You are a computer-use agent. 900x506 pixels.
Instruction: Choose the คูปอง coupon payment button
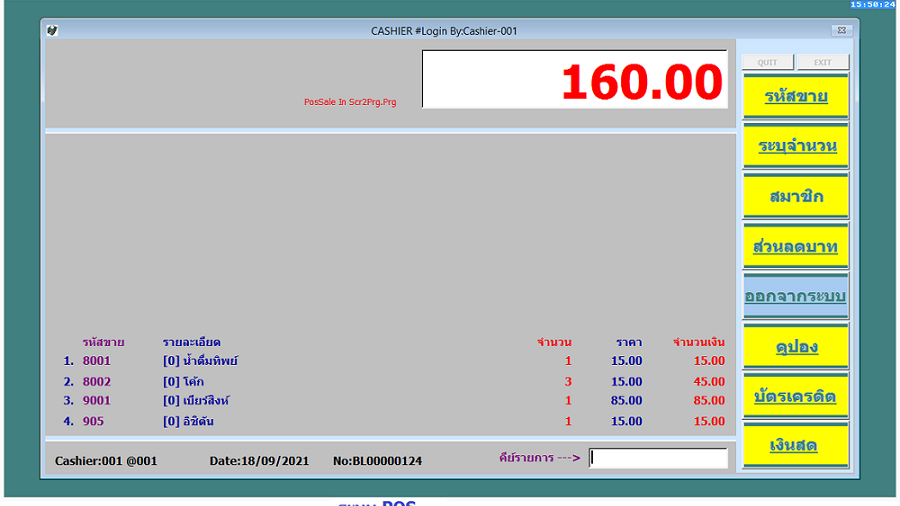tap(795, 347)
